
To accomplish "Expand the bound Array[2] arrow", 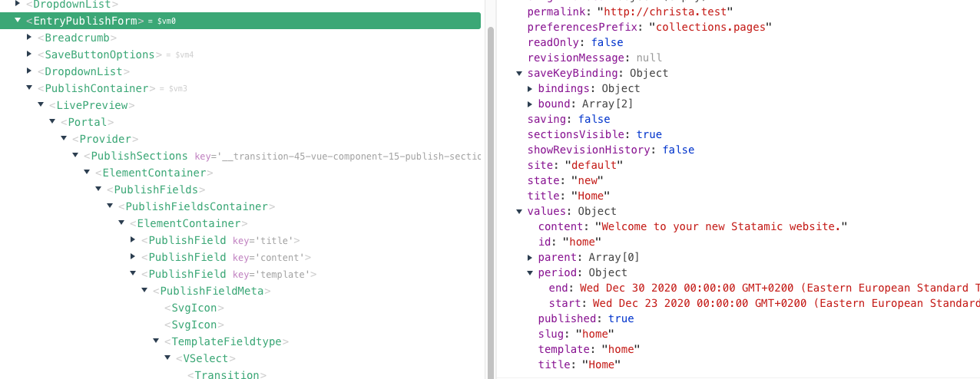I will [530, 104].
